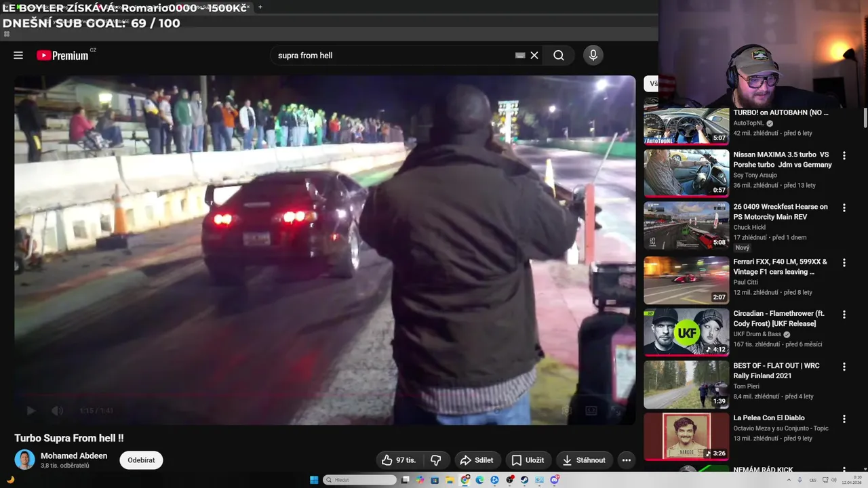The image size is (868, 488).
Task: Open Tom Pieri channel name
Action: click(746, 386)
